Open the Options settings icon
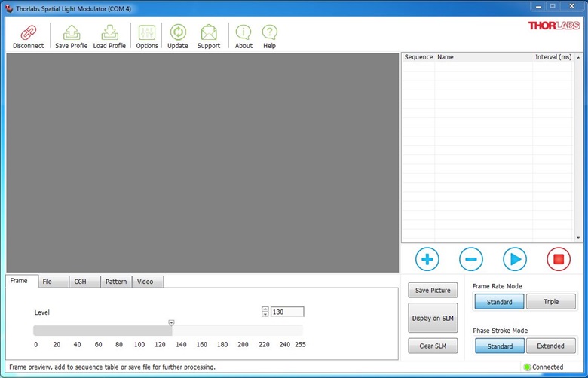 [x=147, y=35]
